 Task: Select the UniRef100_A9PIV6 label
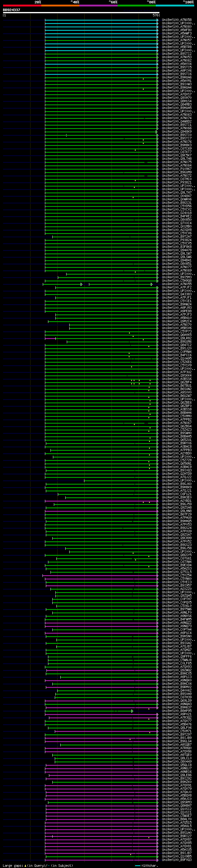tap(177, 71)
